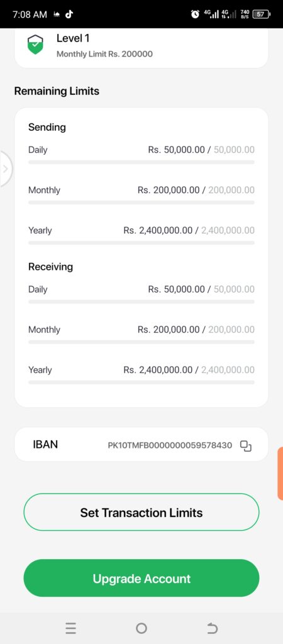Viewport: 283px width, 644px height.
Task: Go home using the circle navigation icon
Action: click(x=141, y=628)
